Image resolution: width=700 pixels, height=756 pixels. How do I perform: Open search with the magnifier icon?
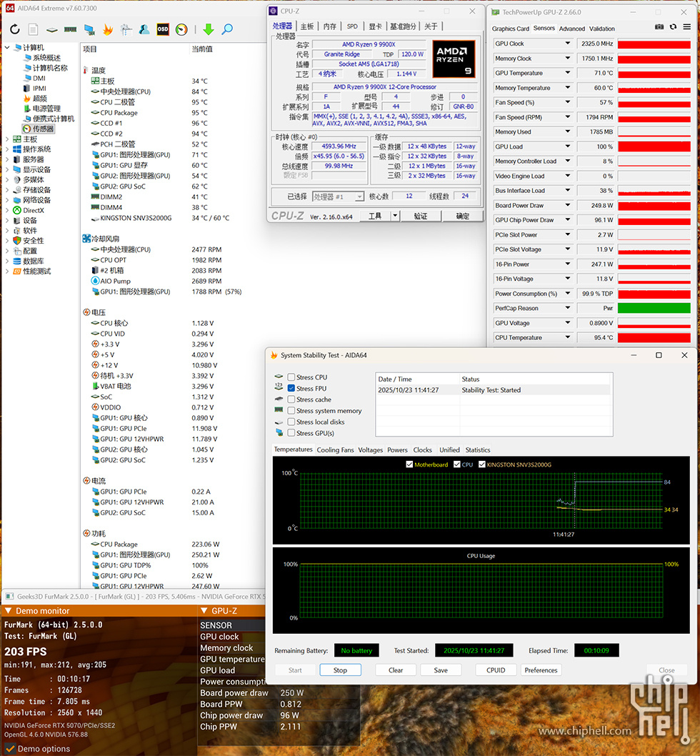(227, 29)
